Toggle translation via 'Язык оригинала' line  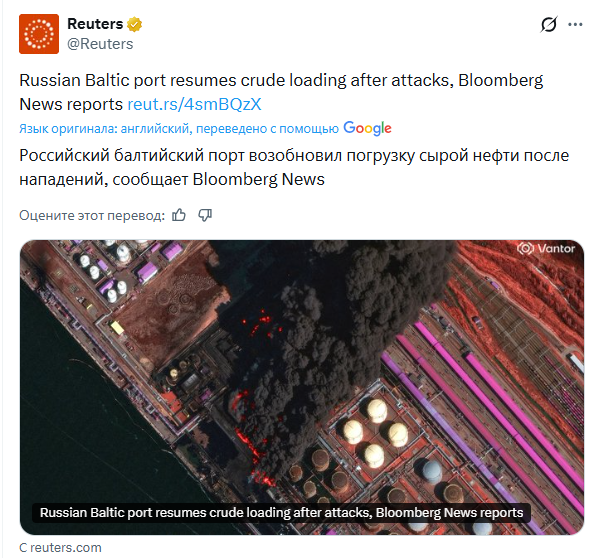(x=179, y=129)
